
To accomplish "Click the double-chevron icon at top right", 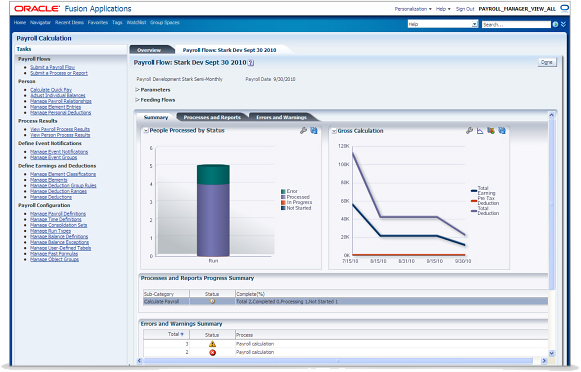I will (563, 24).
